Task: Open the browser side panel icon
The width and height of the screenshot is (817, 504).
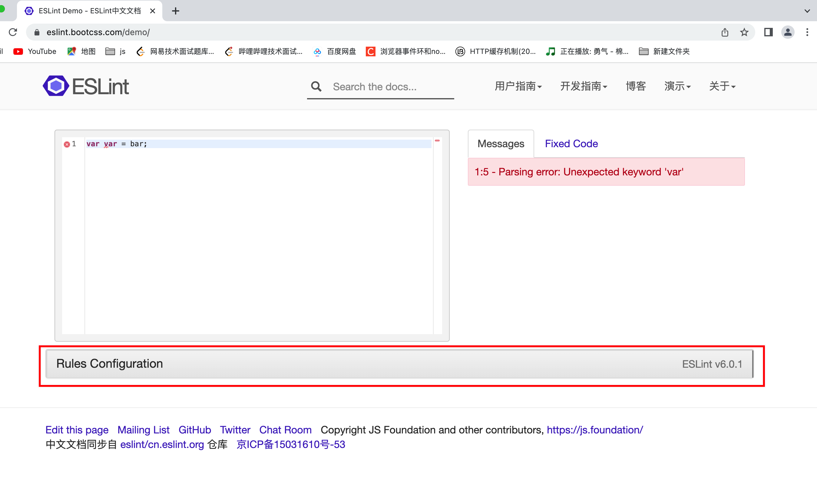Action: coord(768,32)
